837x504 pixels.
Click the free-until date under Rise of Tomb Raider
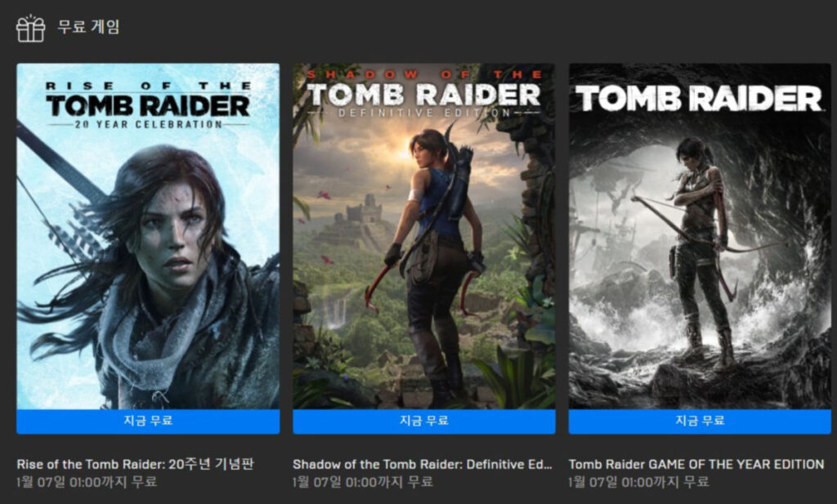[x=87, y=482]
